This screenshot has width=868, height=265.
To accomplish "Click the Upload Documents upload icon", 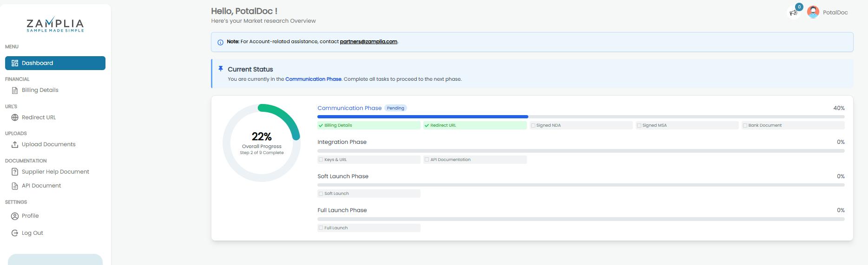I will click(x=15, y=145).
